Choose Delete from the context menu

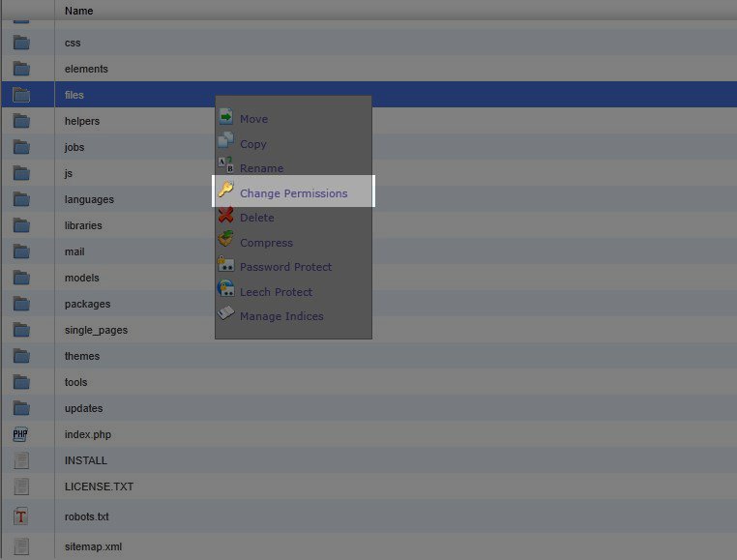tap(257, 218)
